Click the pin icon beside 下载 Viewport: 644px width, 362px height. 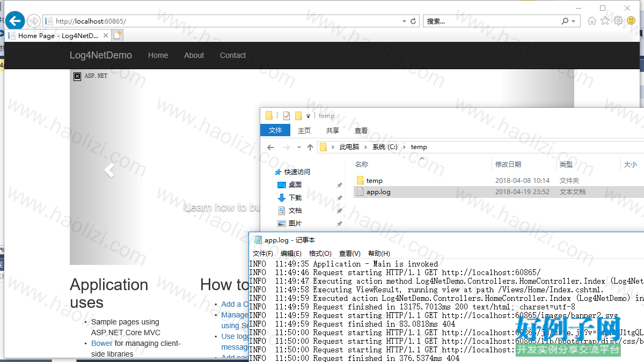point(339,198)
